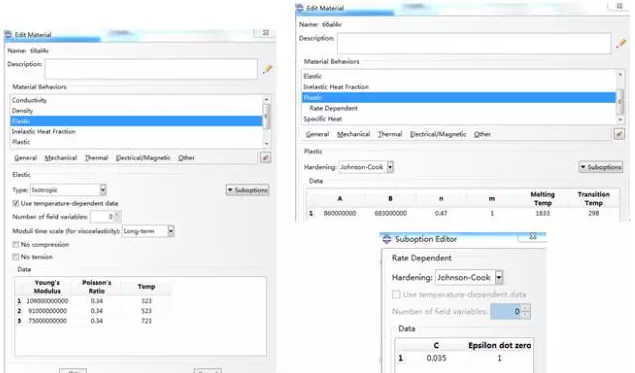Image resolution: width=635 pixels, height=373 pixels.
Task: Click Young's Modulus cell 91000000000
Action: click(x=47, y=311)
